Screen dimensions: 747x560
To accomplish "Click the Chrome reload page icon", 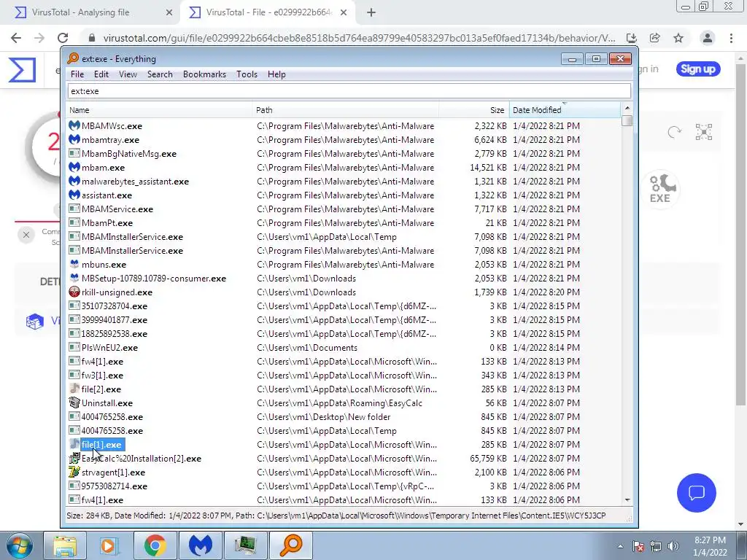I will [63, 38].
